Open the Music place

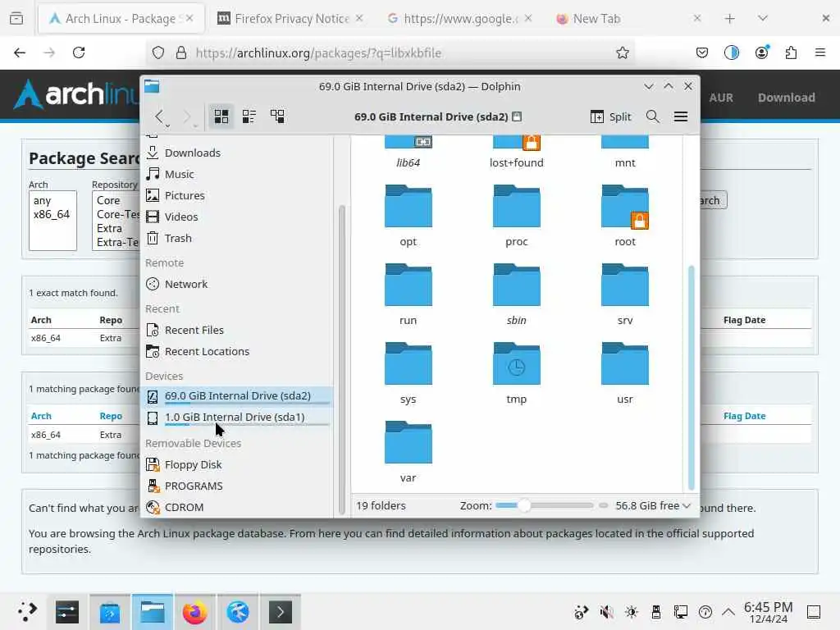(x=238, y=174)
